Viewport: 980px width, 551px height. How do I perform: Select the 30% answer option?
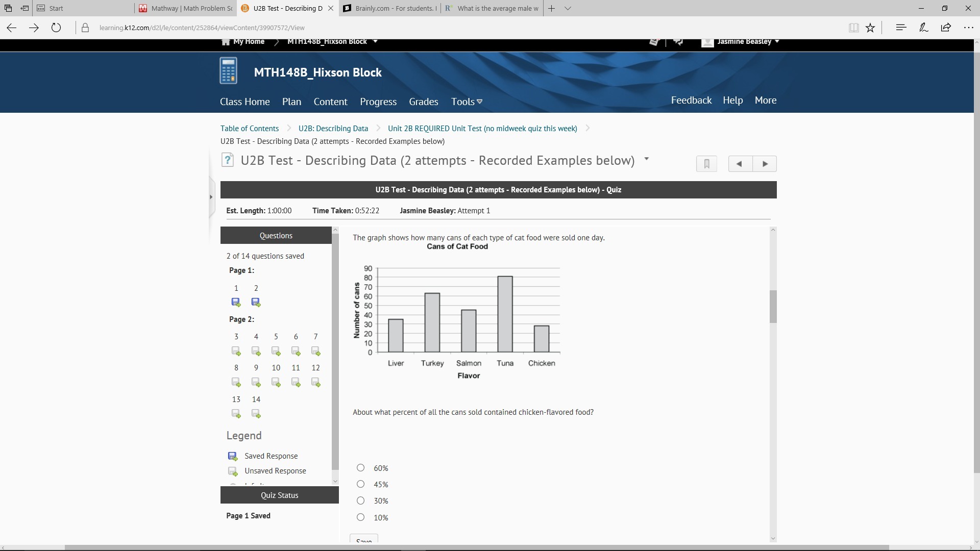360,500
